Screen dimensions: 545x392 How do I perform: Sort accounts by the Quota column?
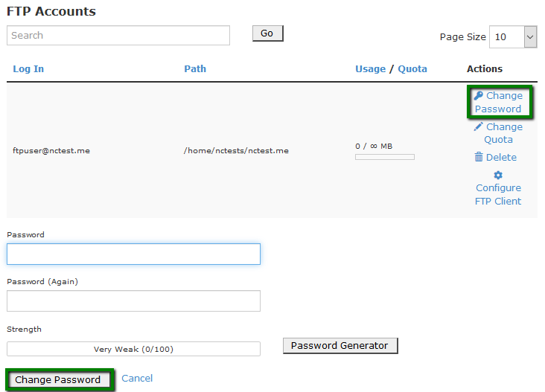click(x=412, y=68)
